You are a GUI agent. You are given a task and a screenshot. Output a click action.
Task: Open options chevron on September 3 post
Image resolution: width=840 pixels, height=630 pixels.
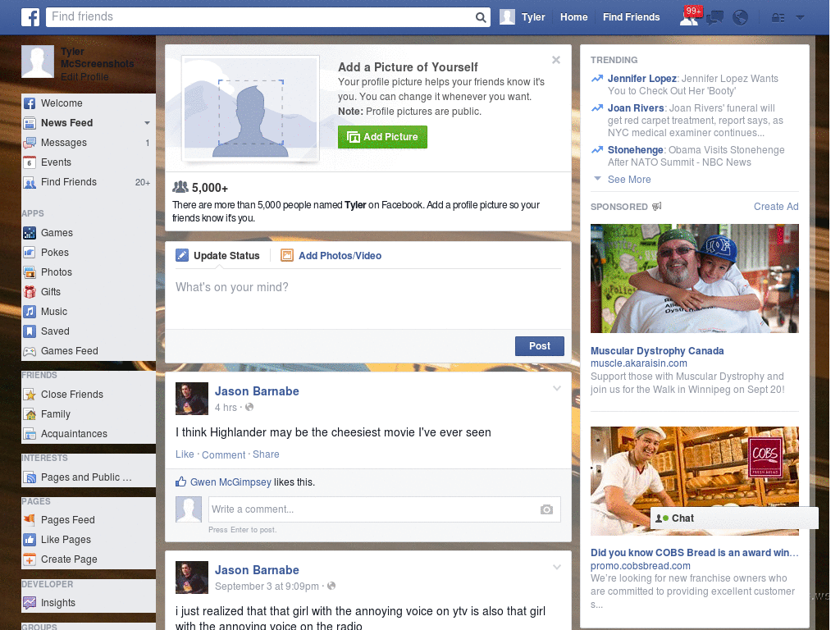click(x=557, y=568)
